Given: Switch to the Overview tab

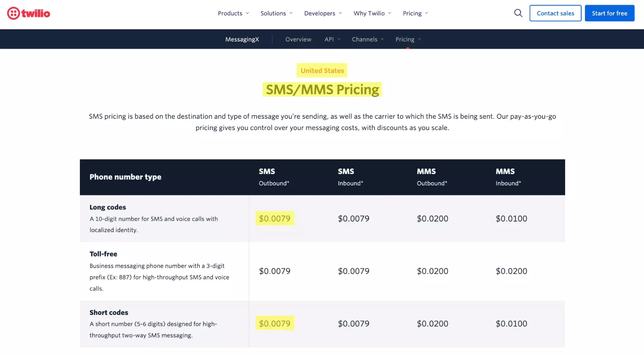Looking at the screenshot, I should (298, 39).
